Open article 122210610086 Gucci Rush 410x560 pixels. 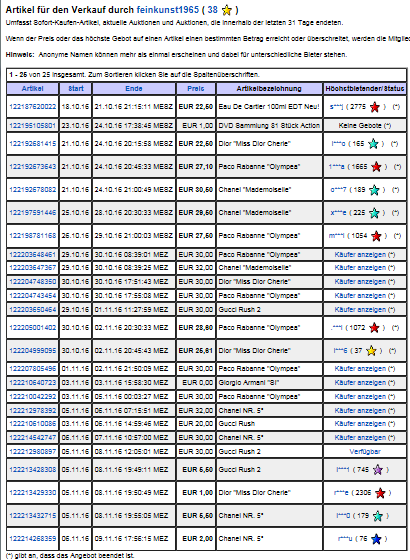coord(32,424)
